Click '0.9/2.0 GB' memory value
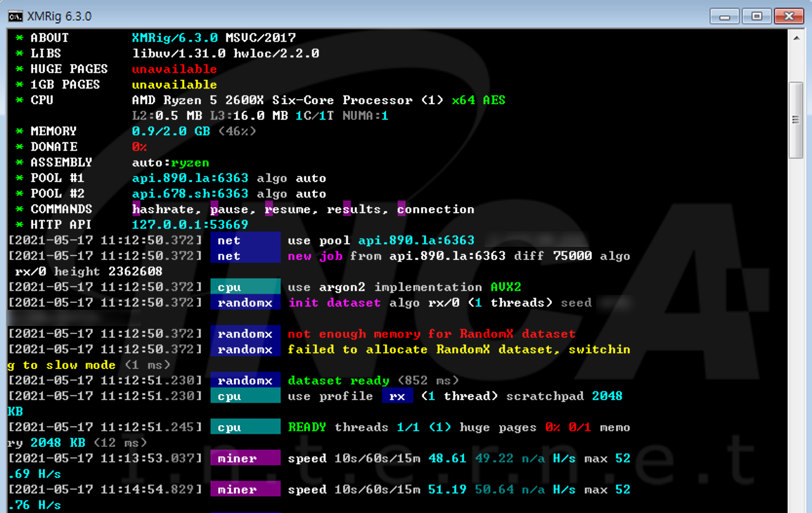812x513 pixels. [171, 132]
